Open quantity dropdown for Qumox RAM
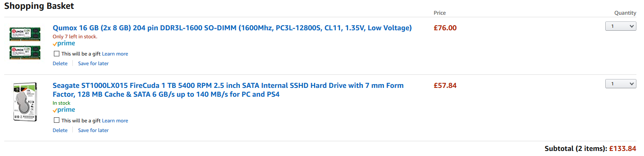This screenshot has width=644, height=156. 620,26
